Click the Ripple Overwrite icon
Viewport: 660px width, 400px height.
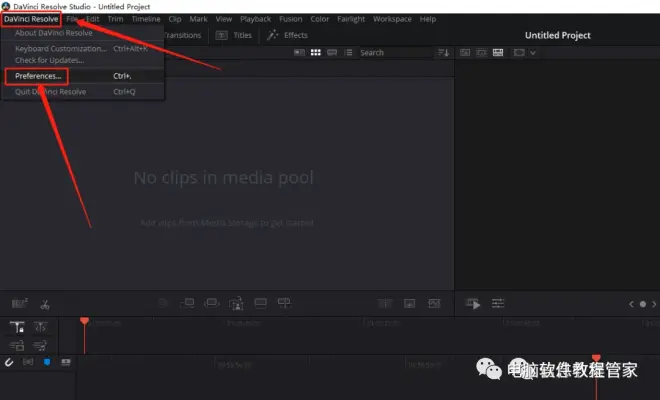pos(236,303)
